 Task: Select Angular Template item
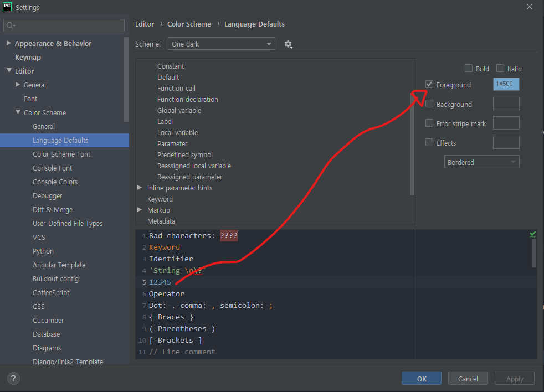click(59, 265)
